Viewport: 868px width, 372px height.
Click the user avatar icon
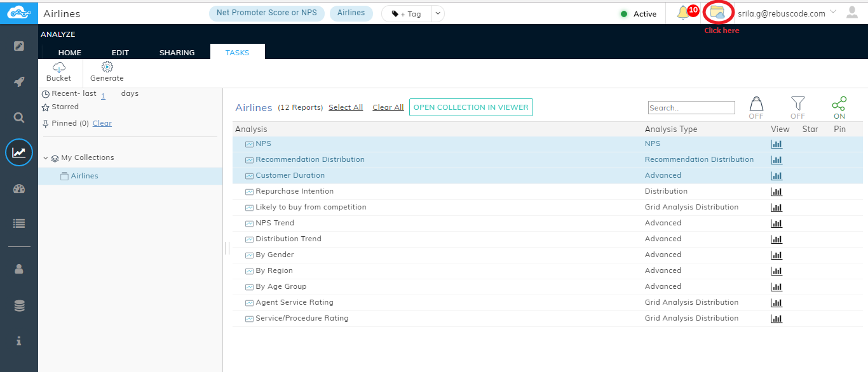(852, 12)
